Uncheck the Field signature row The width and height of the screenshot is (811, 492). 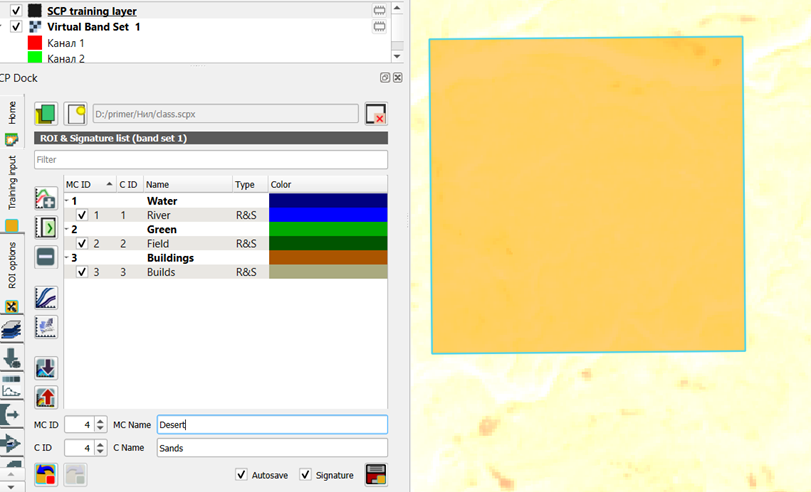pyautogui.click(x=82, y=243)
